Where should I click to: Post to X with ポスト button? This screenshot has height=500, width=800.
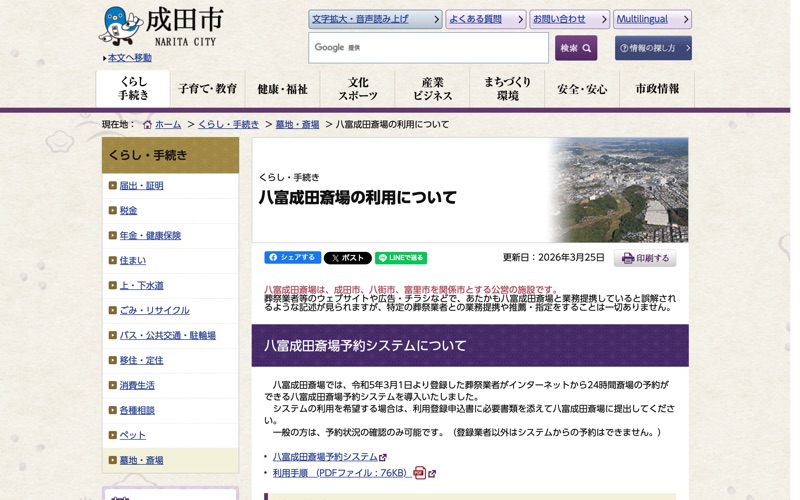347,258
